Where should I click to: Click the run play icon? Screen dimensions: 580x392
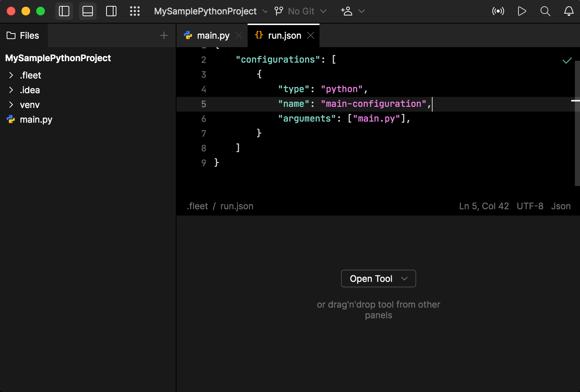click(522, 11)
